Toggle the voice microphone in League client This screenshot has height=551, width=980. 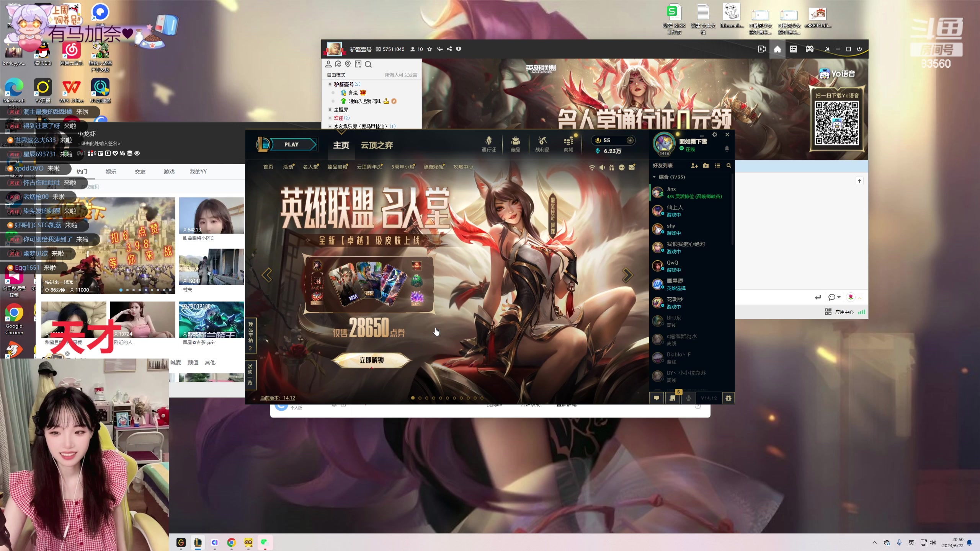point(689,398)
